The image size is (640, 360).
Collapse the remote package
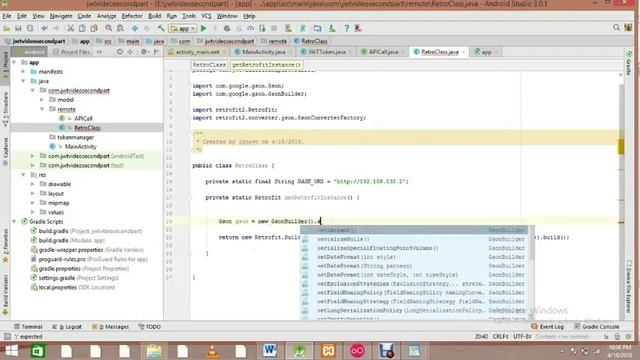42,109
